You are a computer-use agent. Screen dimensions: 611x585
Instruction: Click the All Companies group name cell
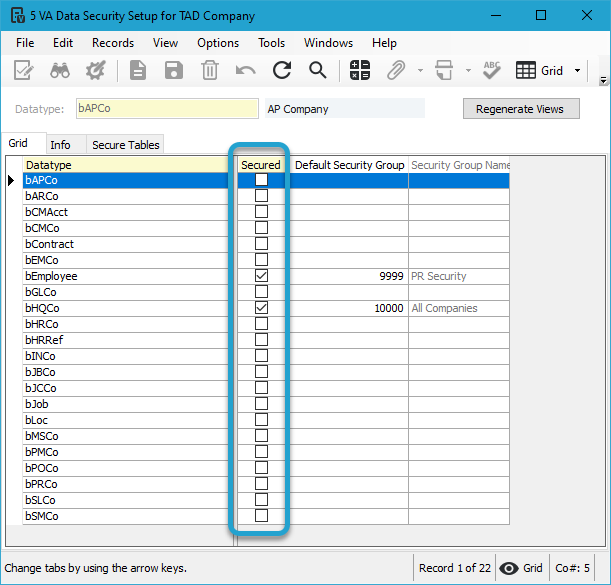coord(459,308)
